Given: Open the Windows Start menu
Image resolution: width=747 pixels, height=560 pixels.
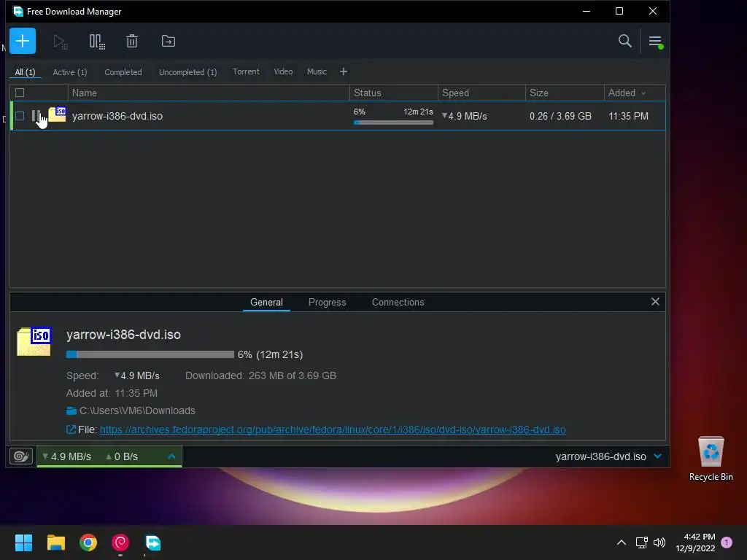Looking at the screenshot, I should (x=23, y=542).
